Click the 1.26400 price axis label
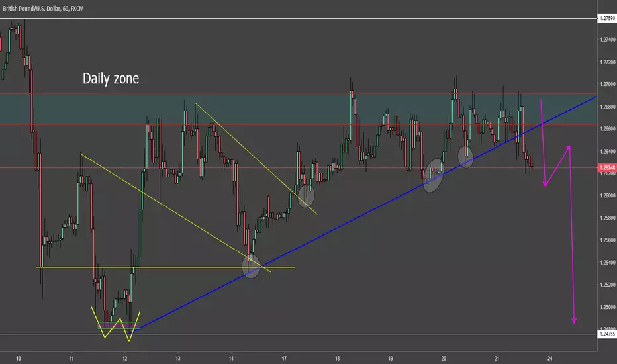Screen dimensions: 617x364 (608, 151)
